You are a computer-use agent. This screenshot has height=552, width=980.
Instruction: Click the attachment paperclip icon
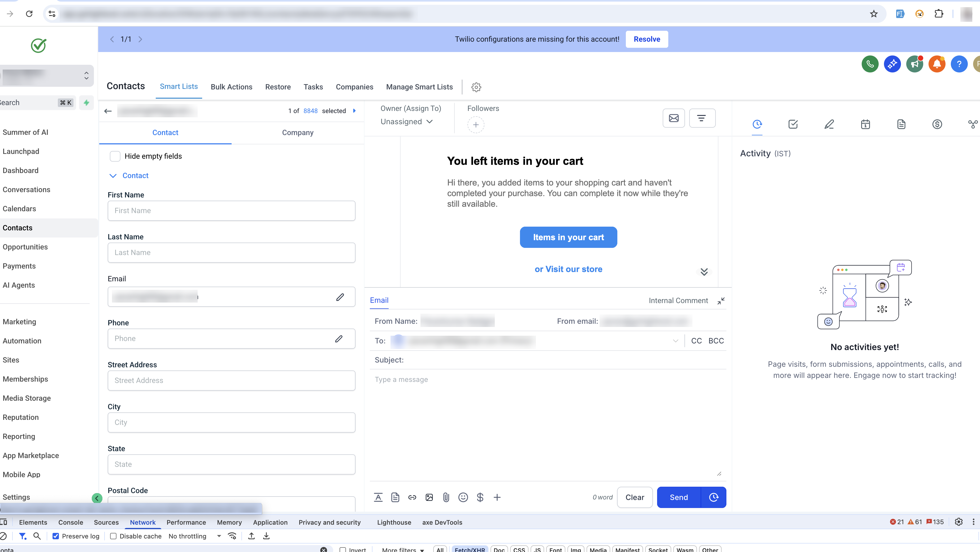[446, 497]
